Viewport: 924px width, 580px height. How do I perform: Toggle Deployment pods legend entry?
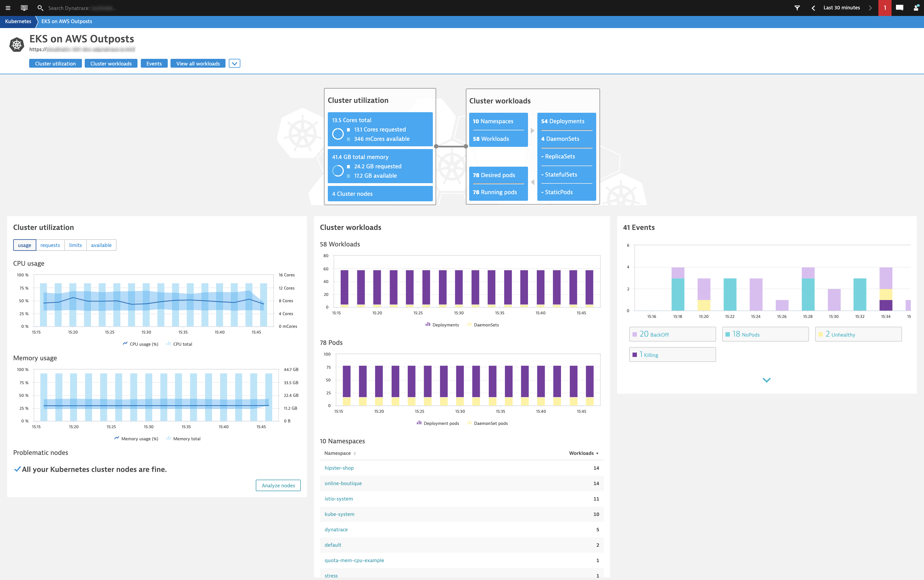[438, 423]
